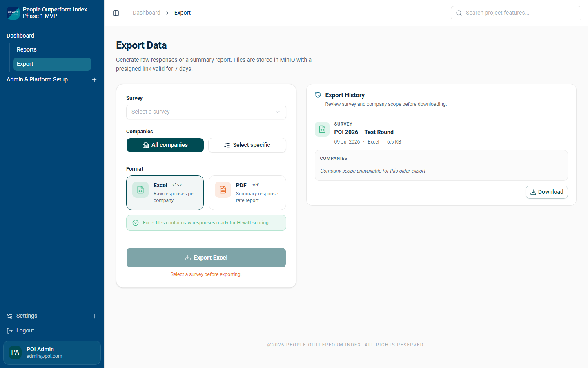The image size is (588, 368).
Task: Click the POI 2026 – Test Round title
Action: pyautogui.click(x=364, y=132)
